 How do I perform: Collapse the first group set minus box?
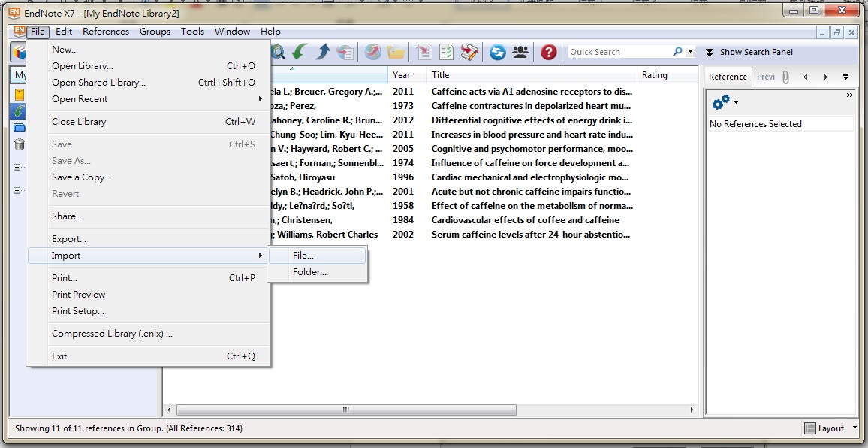(17, 167)
